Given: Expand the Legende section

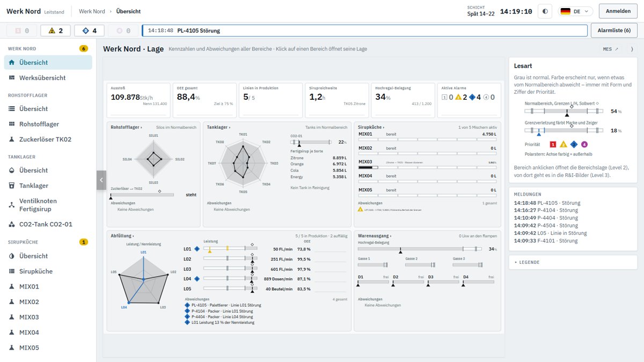Looking at the screenshot, I should point(573,262).
